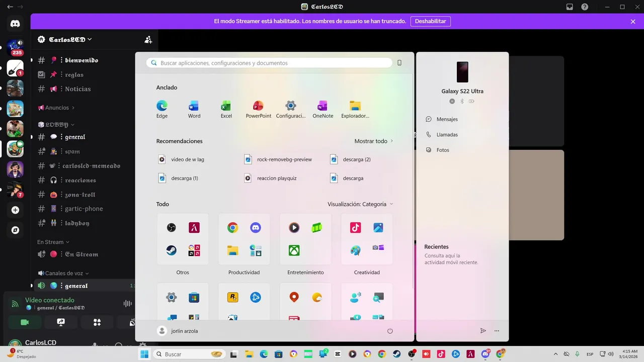
Task: Collapse the Canales de voz category
Action: 63,273
